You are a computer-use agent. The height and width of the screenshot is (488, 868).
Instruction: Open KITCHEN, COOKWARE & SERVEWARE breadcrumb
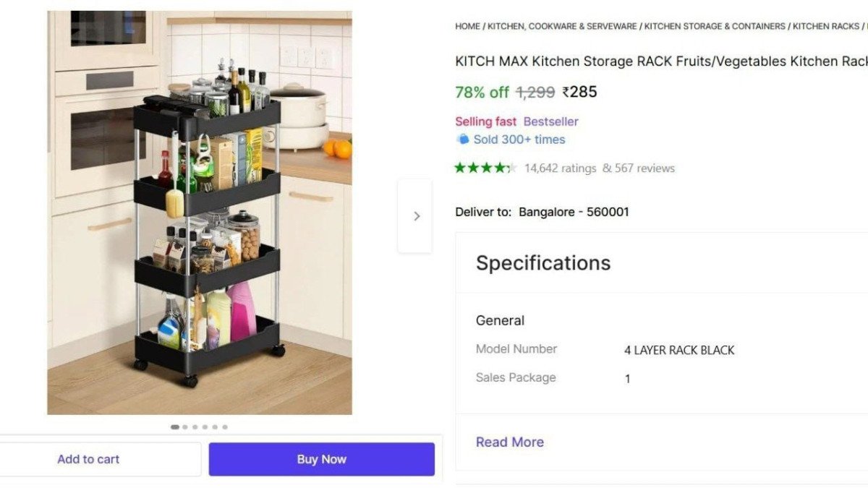click(x=562, y=26)
